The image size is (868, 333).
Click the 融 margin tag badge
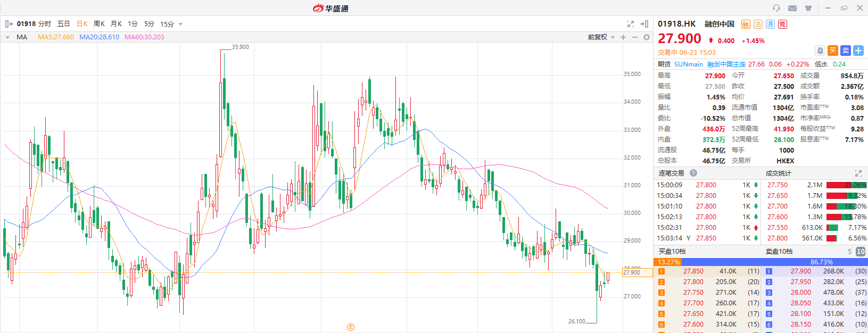(x=746, y=24)
